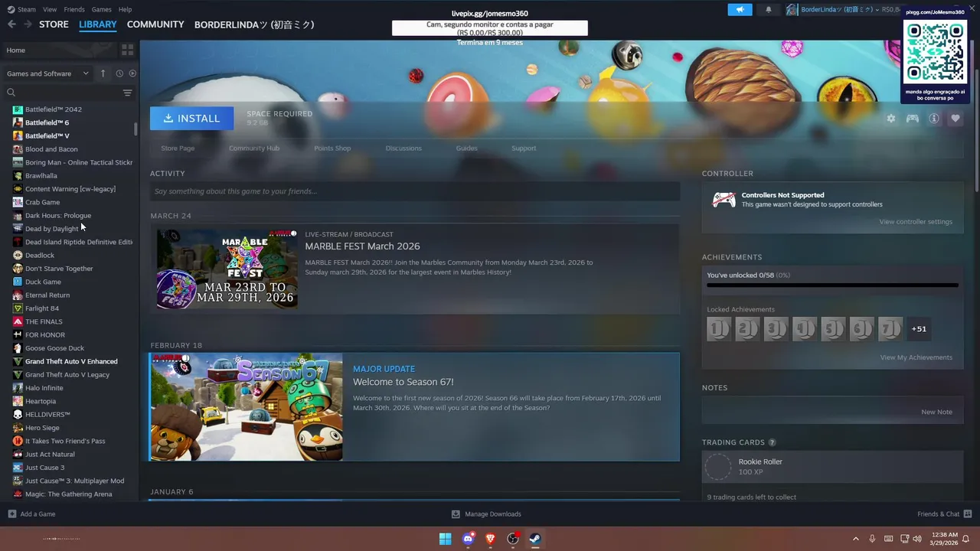
Task: Click View My Achievements
Action: click(916, 357)
